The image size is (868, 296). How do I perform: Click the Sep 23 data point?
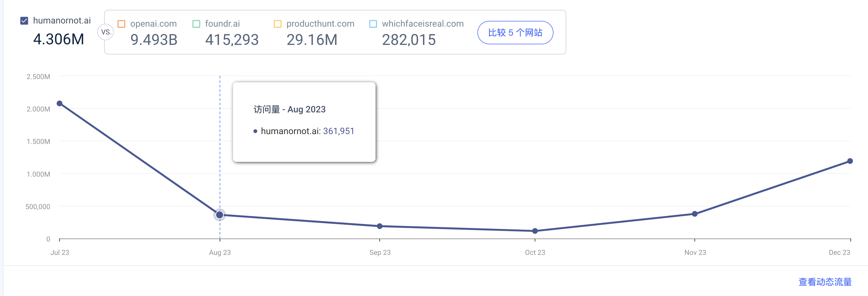(380, 226)
